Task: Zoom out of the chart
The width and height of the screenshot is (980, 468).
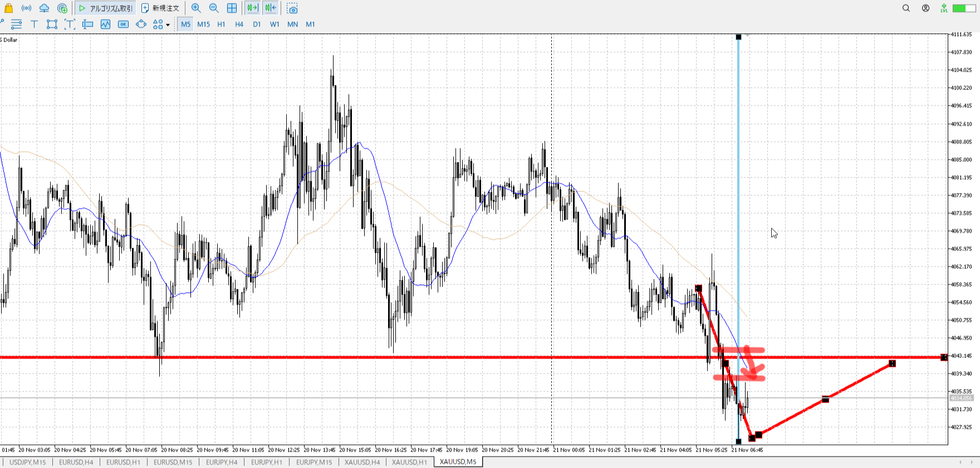Action: pos(214,8)
